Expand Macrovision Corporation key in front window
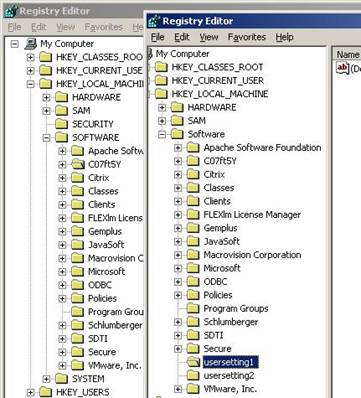This screenshot has height=398, width=361. pos(178,255)
